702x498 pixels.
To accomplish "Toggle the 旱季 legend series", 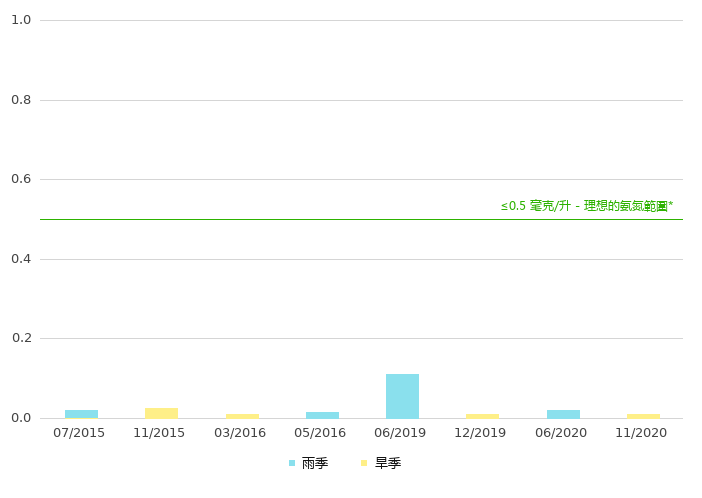I will (x=388, y=464).
